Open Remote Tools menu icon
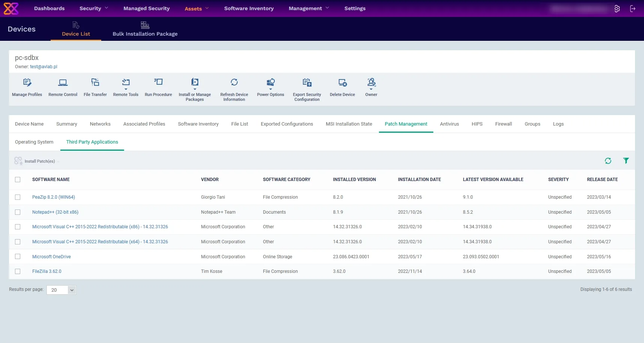 (126, 82)
